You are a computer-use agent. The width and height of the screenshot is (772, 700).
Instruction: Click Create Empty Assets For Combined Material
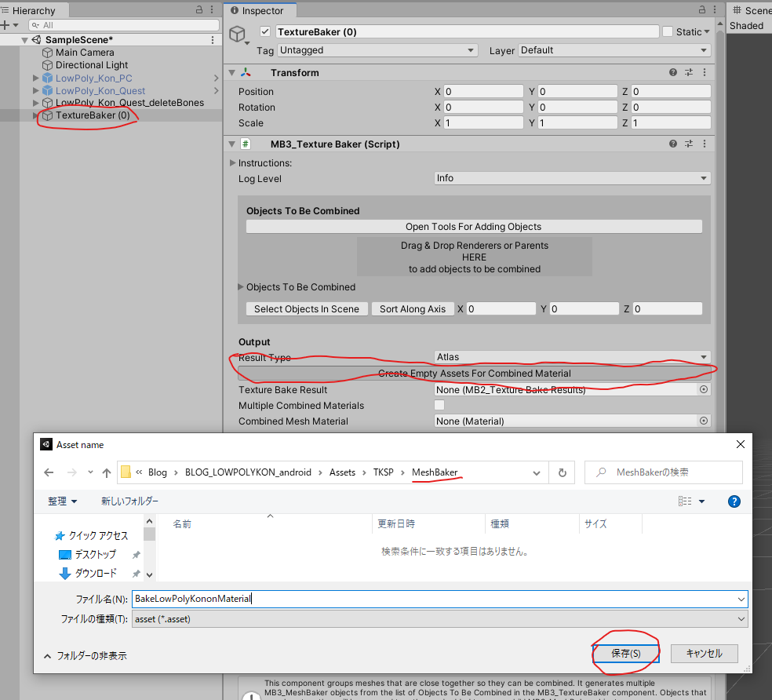pos(474,374)
